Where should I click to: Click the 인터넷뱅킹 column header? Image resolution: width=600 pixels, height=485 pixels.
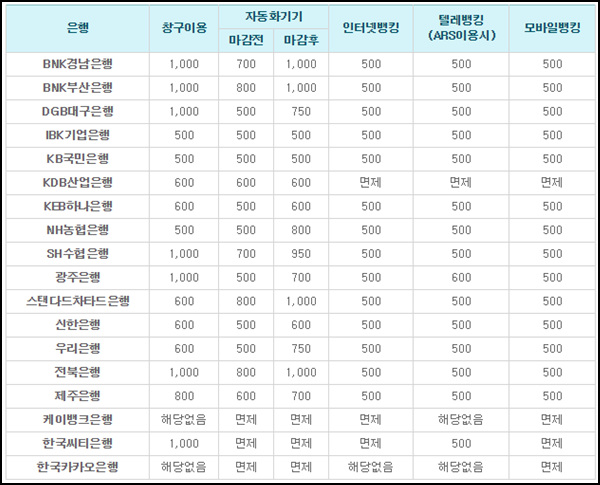pyautogui.click(x=371, y=28)
